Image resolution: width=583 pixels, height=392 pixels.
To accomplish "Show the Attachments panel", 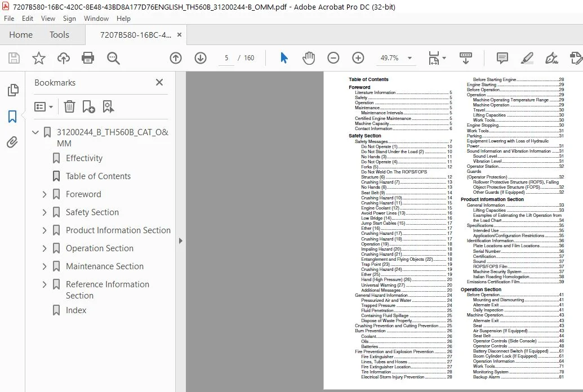I will pos(12,142).
